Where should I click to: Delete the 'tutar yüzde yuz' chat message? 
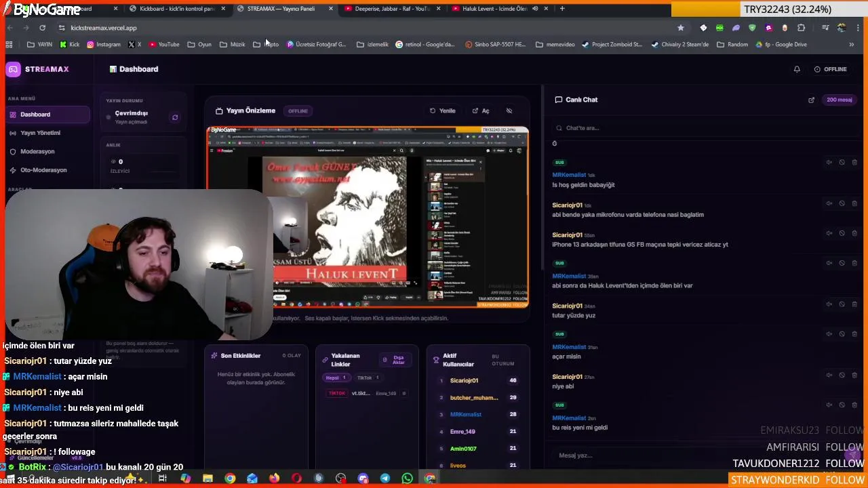tap(854, 304)
